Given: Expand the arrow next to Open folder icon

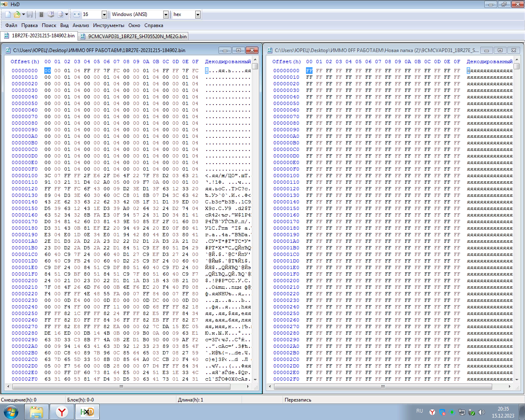Looking at the screenshot, I should click(x=23, y=14).
